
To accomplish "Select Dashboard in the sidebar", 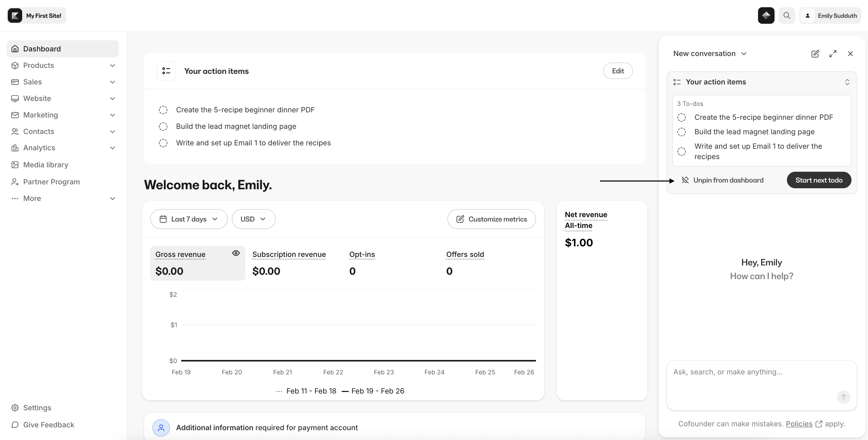I will point(42,49).
